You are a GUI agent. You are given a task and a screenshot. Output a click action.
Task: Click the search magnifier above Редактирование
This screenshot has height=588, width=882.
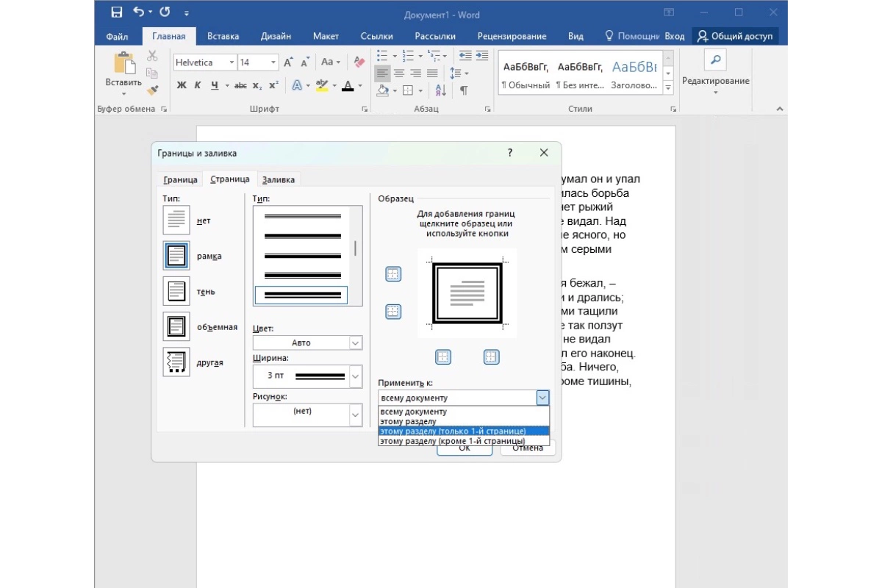tap(715, 60)
